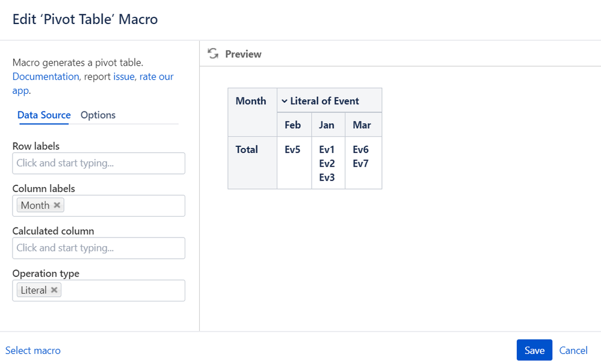The height and width of the screenshot is (364, 601).
Task: Click the Month header cell in preview
Action: [251, 101]
